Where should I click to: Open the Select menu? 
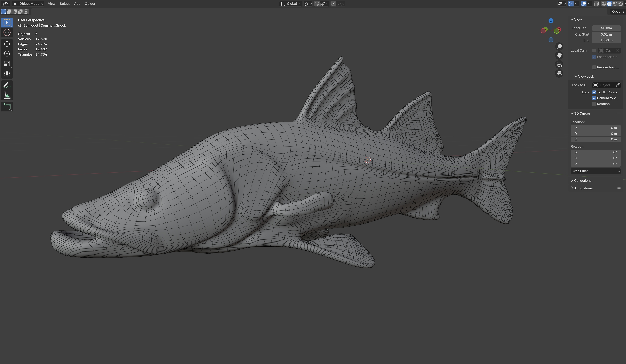[x=65, y=4]
